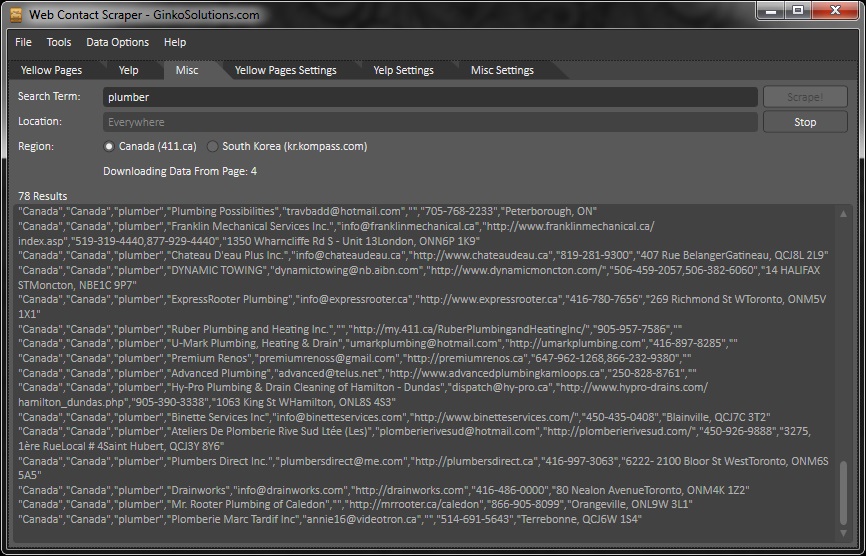Click the DYNAMIC TOWING result row
Viewport: 866px width, 556px height.
coord(419,277)
